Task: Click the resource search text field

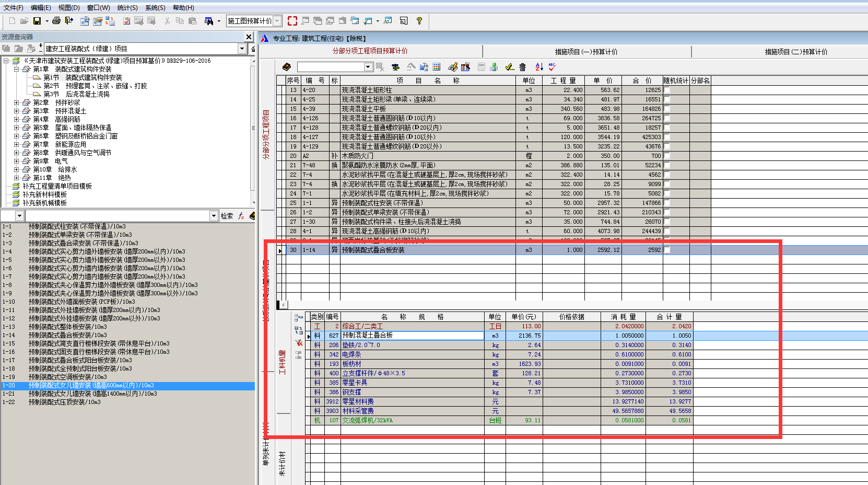Action: [x=118, y=216]
